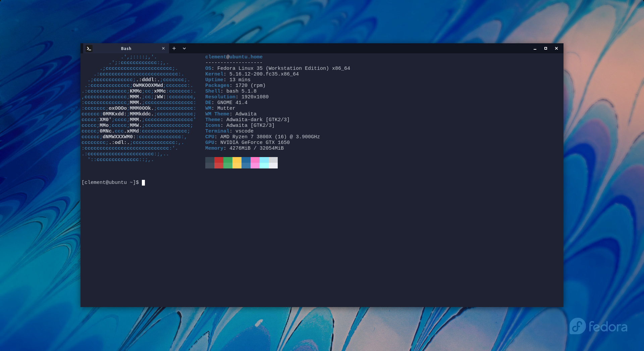Click the OS: Fedora Linux 35 line

click(x=278, y=68)
